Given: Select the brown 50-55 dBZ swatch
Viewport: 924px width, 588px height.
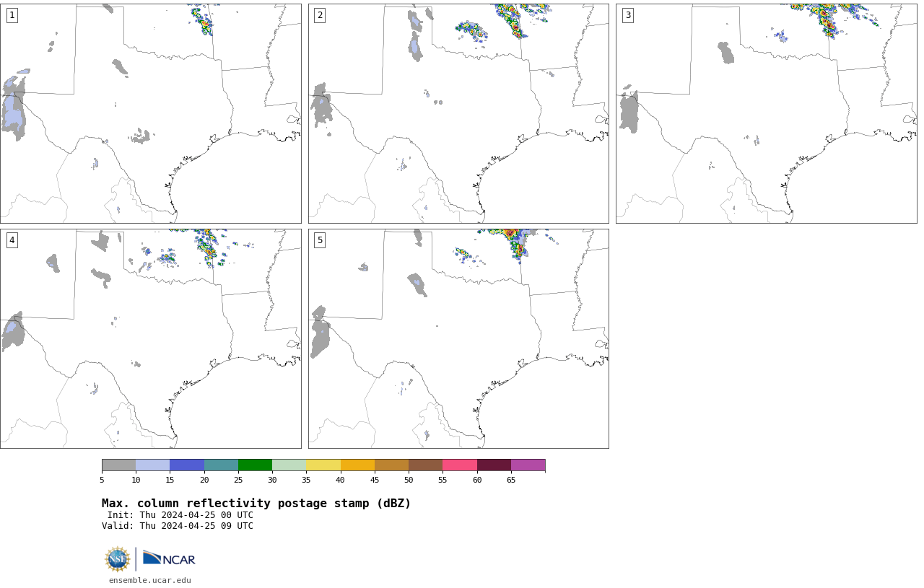Looking at the screenshot, I should pyautogui.click(x=426, y=465).
